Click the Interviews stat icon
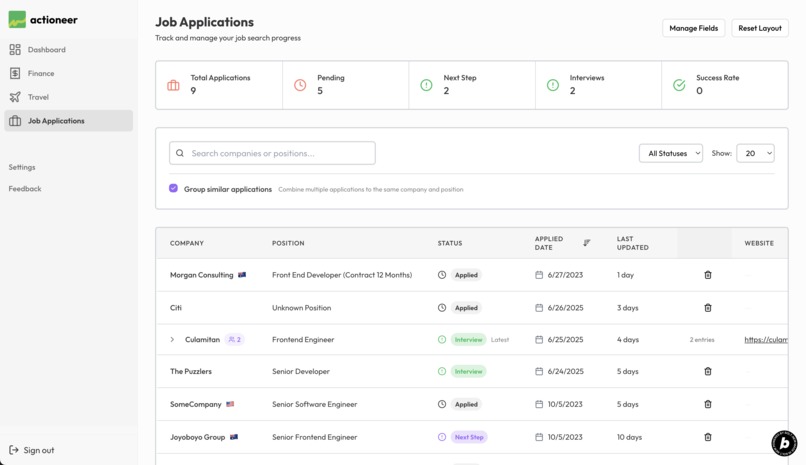The width and height of the screenshot is (806, 465). 553,85
